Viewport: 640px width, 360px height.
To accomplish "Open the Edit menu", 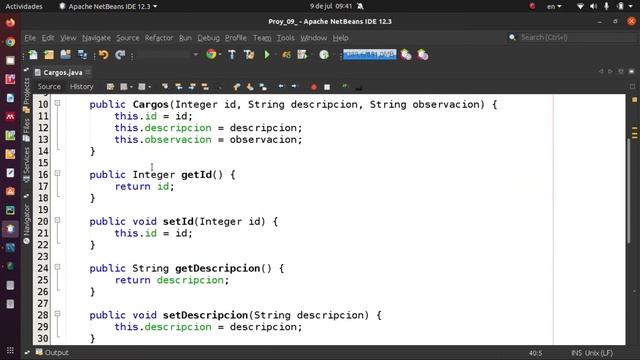I will click(48, 38).
